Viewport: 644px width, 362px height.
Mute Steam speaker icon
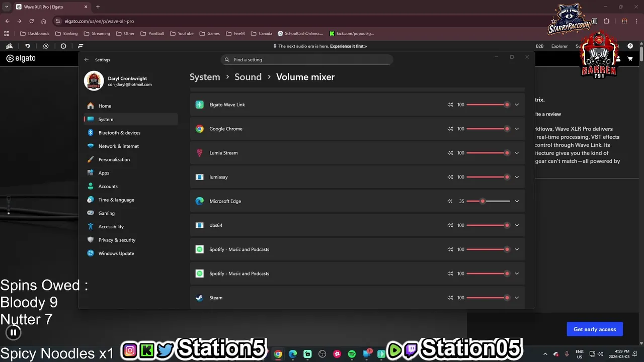[x=450, y=298]
